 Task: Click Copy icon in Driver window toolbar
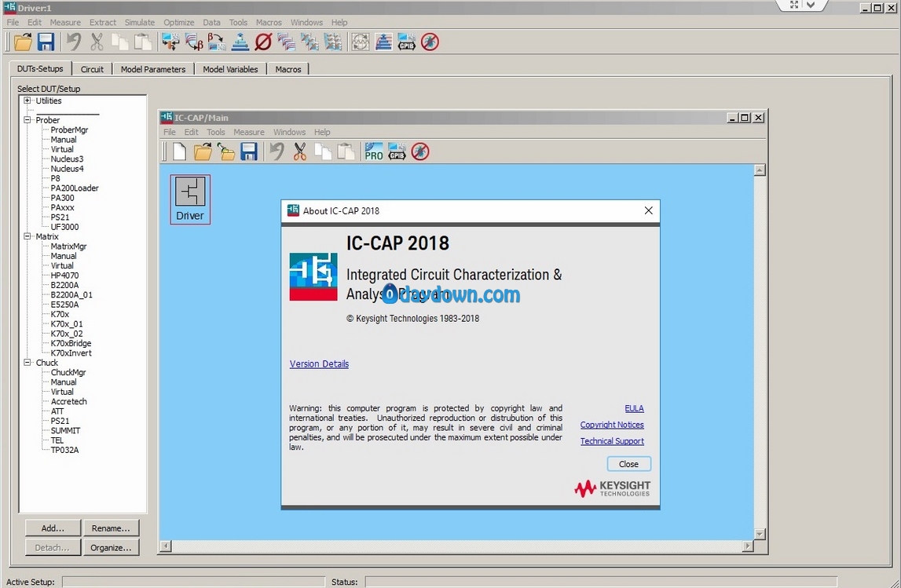(x=120, y=42)
